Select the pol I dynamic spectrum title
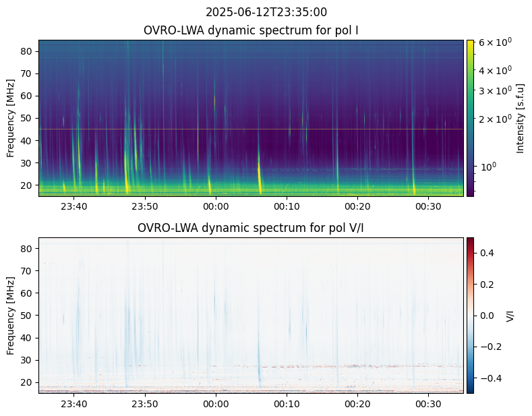532x416 pixels. coord(251,31)
